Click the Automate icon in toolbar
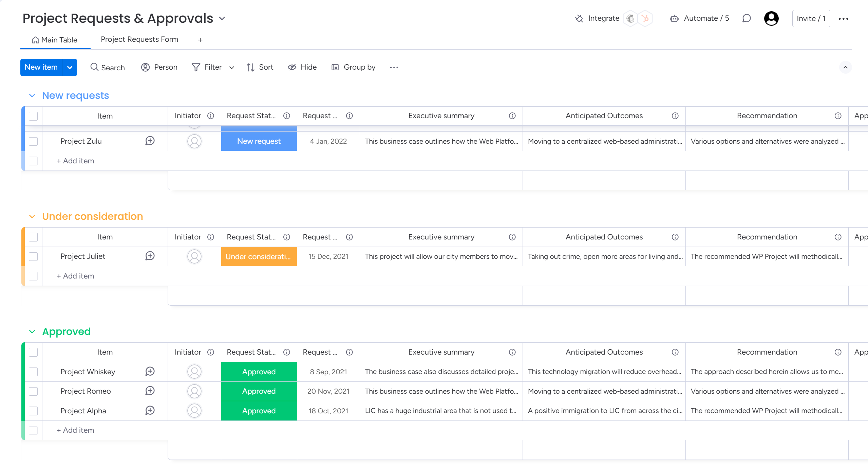The height and width of the screenshot is (466, 868). (x=675, y=18)
